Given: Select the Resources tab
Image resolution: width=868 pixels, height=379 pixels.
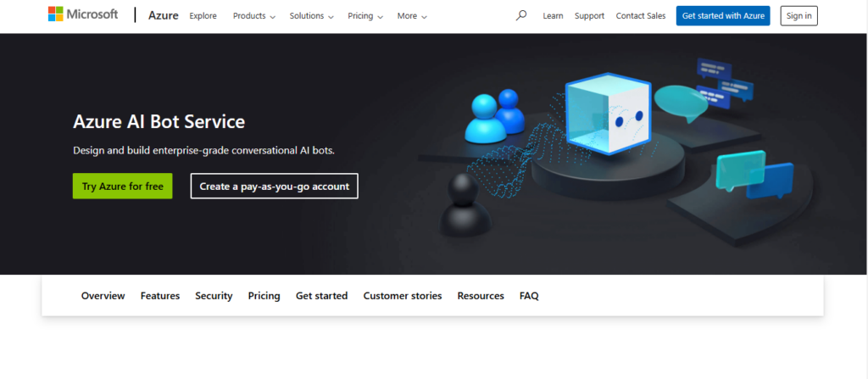Looking at the screenshot, I should tap(481, 296).
